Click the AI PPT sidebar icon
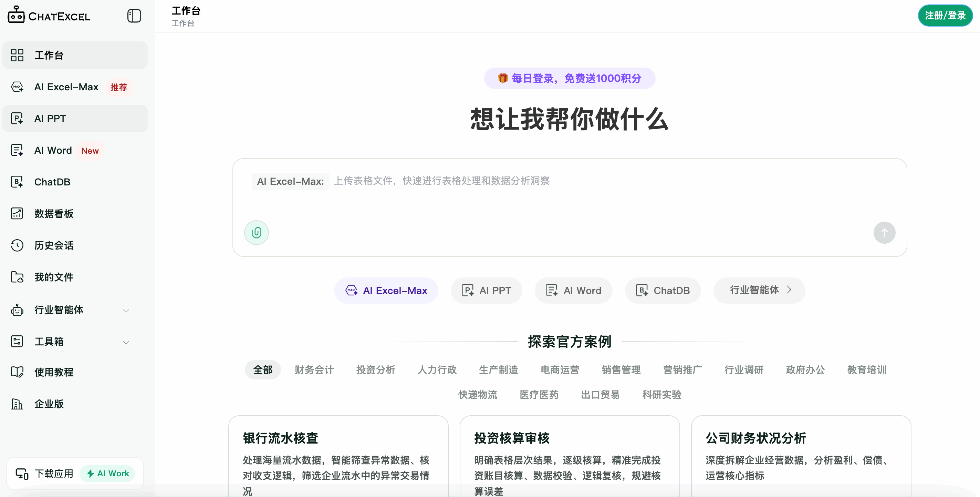 click(17, 119)
